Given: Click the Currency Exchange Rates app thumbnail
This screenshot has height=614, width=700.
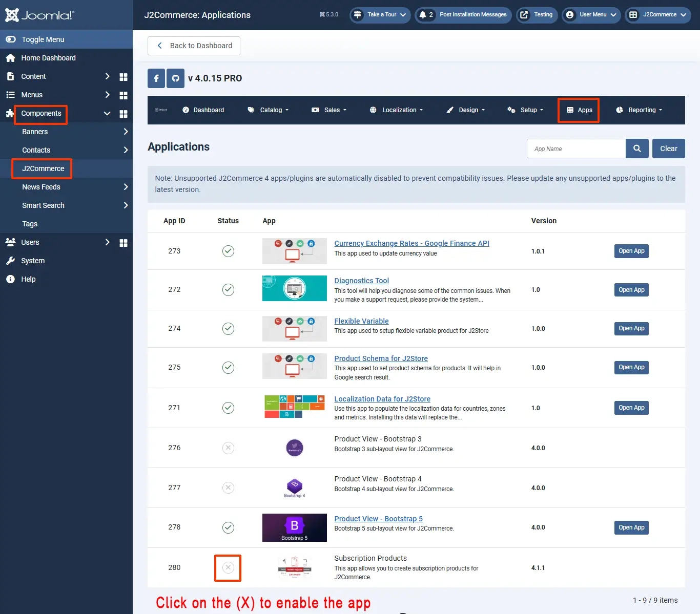Looking at the screenshot, I should point(295,251).
